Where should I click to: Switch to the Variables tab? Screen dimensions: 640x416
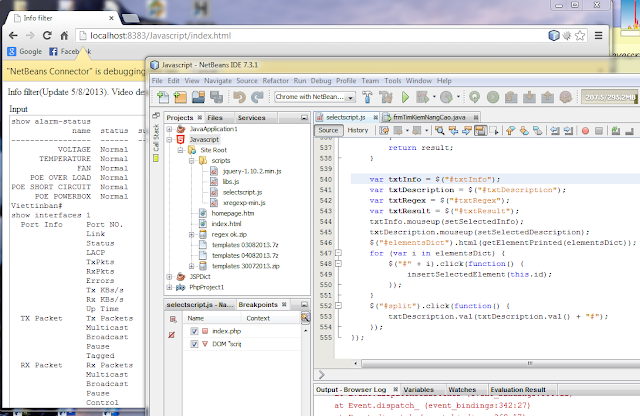click(418, 390)
